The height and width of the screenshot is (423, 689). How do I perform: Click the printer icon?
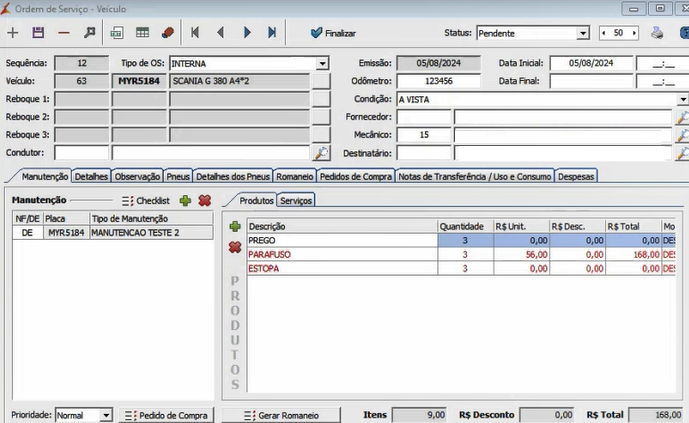657,33
